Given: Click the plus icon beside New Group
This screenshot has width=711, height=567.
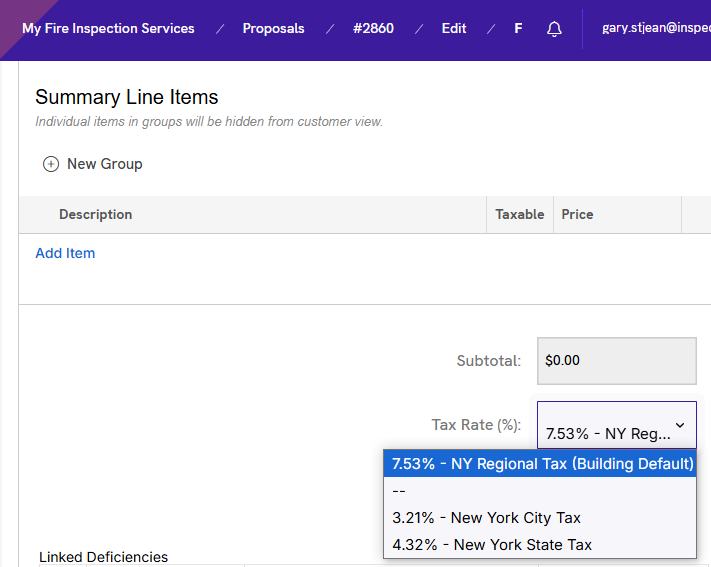Looking at the screenshot, I should click(x=51, y=164).
